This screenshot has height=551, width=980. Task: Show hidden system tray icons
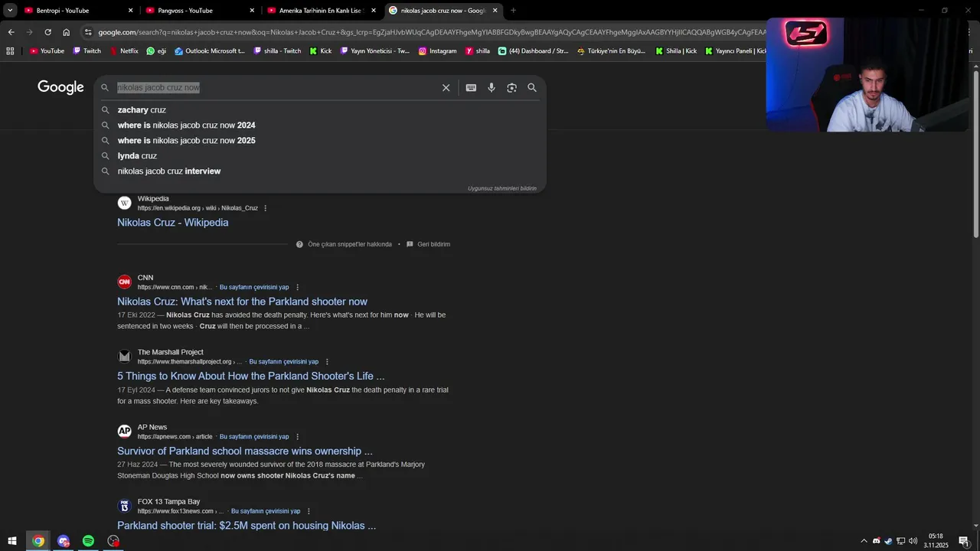(x=864, y=541)
